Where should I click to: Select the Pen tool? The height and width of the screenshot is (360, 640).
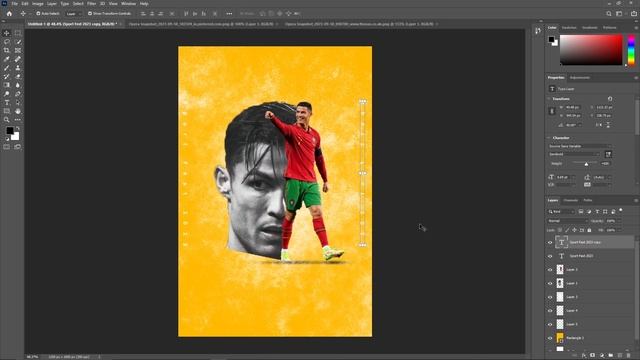pos(18,94)
